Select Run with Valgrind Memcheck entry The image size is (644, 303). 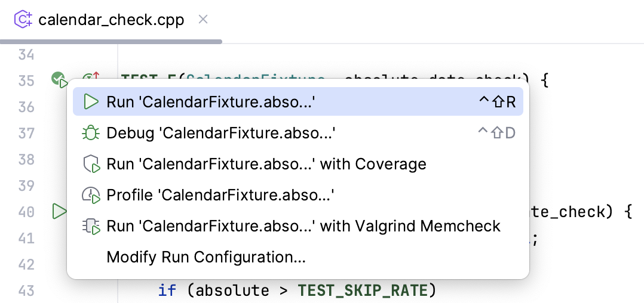tap(303, 226)
